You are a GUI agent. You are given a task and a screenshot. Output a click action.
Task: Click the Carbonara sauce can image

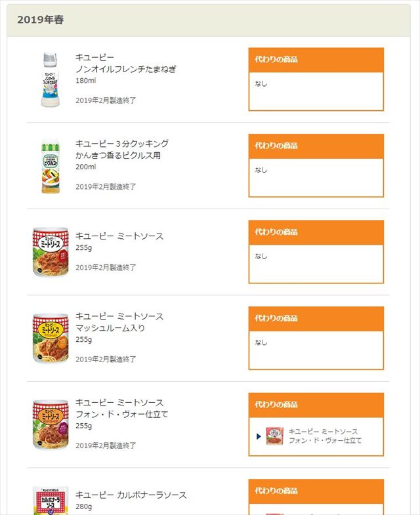coord(51,501)
